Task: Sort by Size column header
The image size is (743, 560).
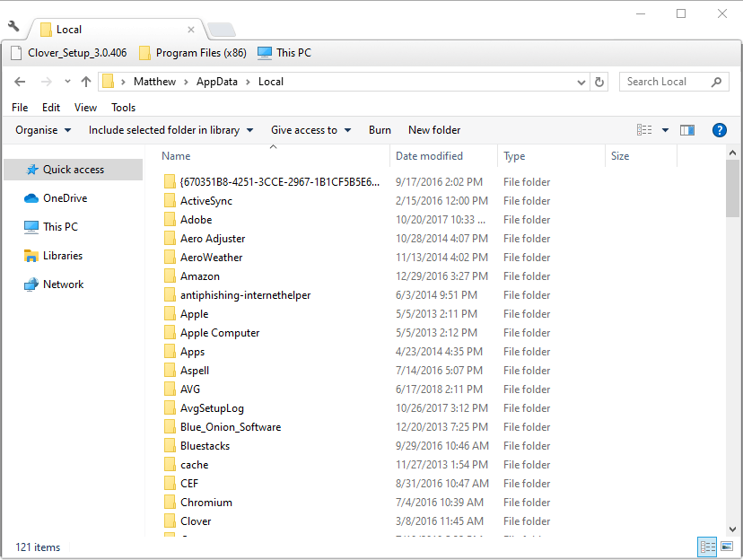Action: pos(620,156)
